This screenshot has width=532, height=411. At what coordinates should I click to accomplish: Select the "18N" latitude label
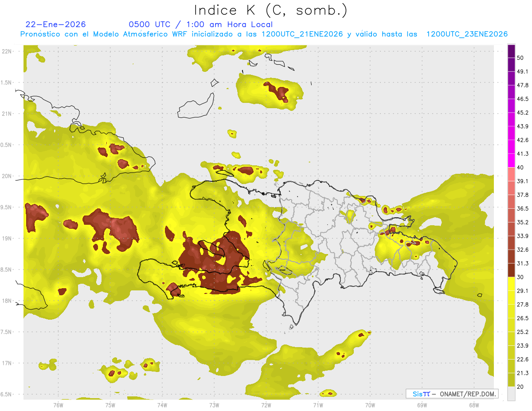8,301
